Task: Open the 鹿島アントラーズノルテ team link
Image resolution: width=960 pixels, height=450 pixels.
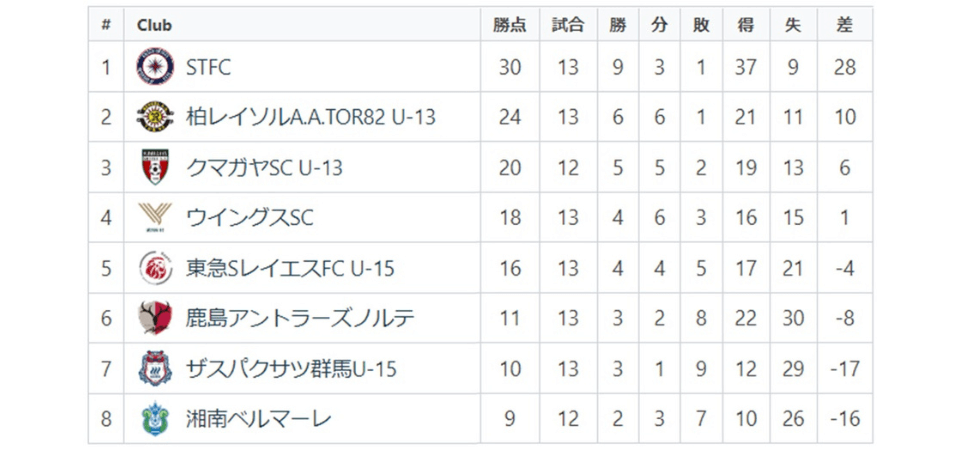Action: (300, 318)
